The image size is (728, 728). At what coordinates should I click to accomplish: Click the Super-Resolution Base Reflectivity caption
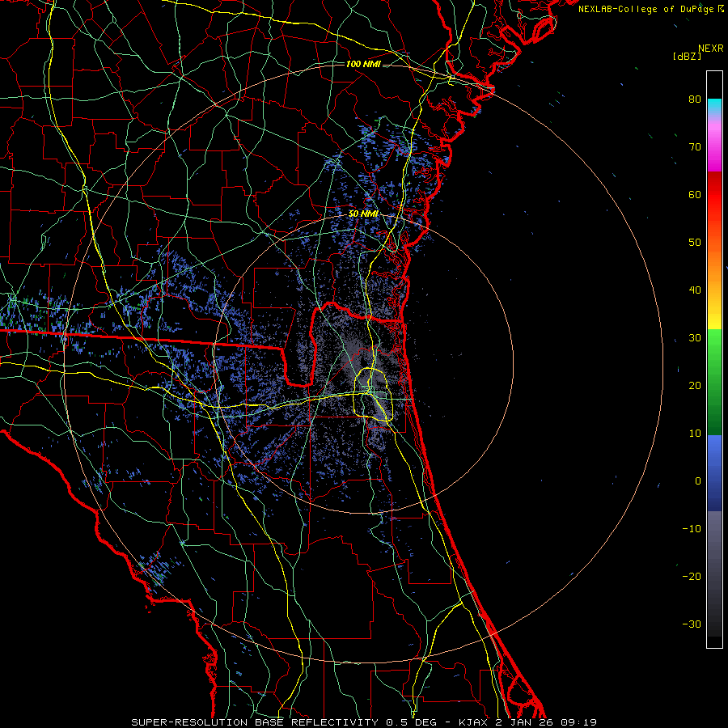point(255,722)
